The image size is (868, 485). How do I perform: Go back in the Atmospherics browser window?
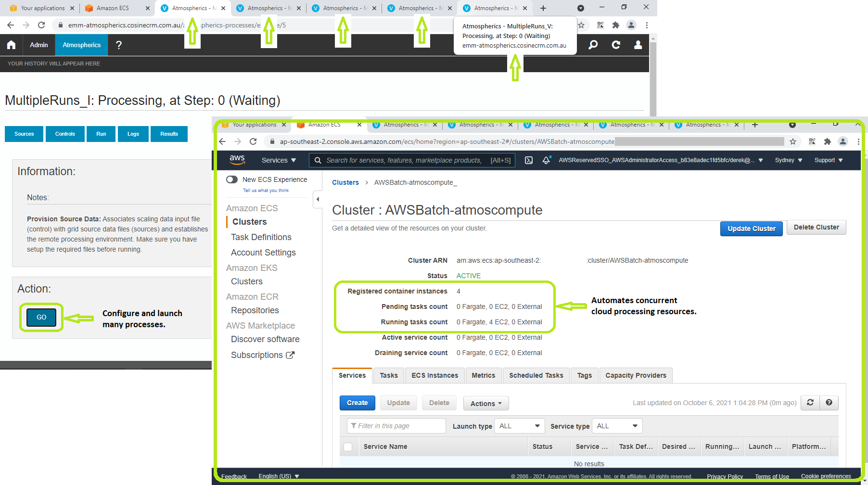click(11, 25)
